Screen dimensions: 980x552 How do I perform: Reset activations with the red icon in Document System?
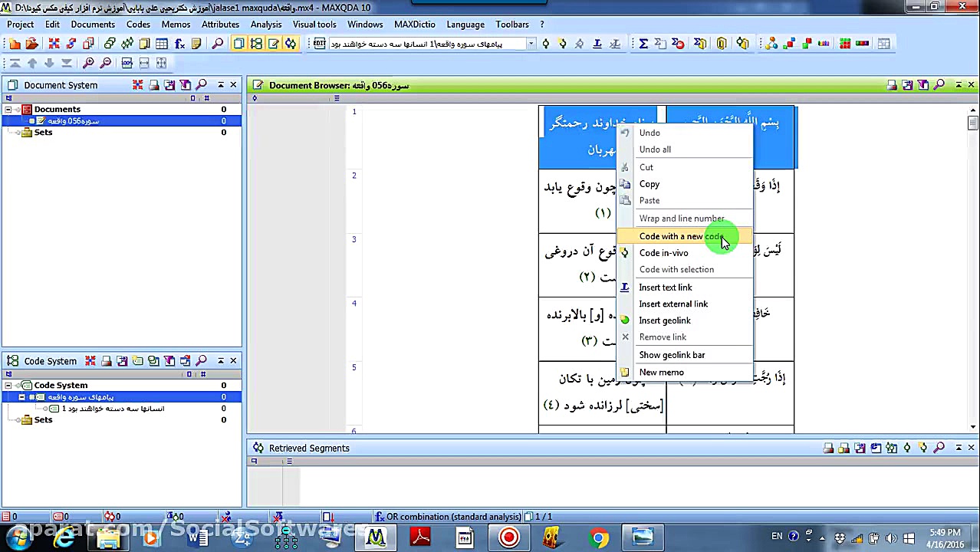(x=137, y=85)
